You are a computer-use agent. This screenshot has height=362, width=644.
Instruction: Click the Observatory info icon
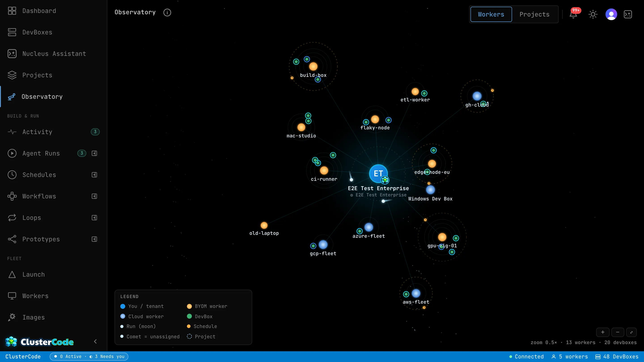coord(167,13)
